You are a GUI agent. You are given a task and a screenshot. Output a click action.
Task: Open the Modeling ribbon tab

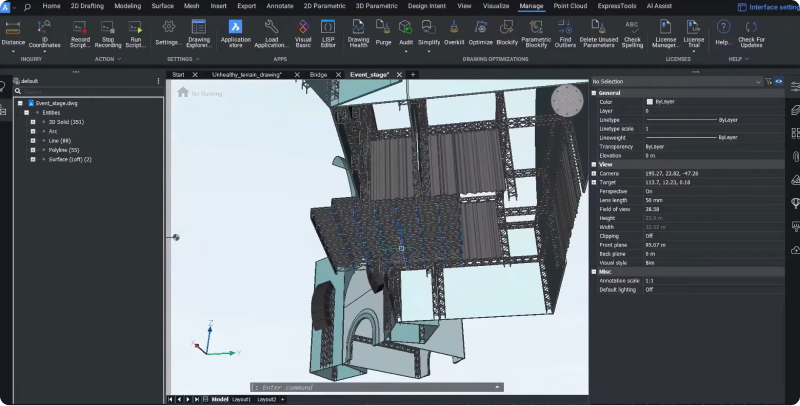[128, 6]
